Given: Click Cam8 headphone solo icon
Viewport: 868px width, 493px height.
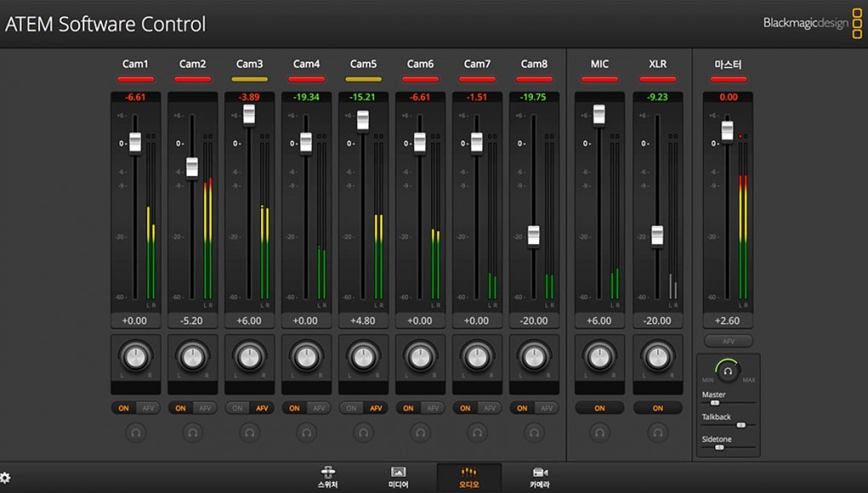Looking at the screenshot, I should 534,432.
